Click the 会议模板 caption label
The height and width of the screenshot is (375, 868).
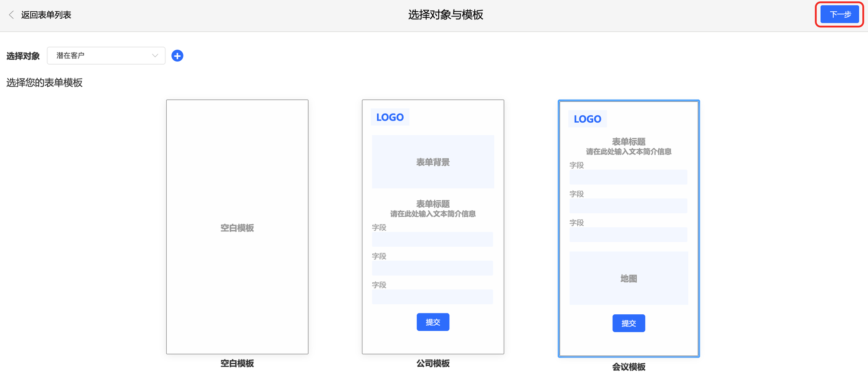[x=628, y=367]
